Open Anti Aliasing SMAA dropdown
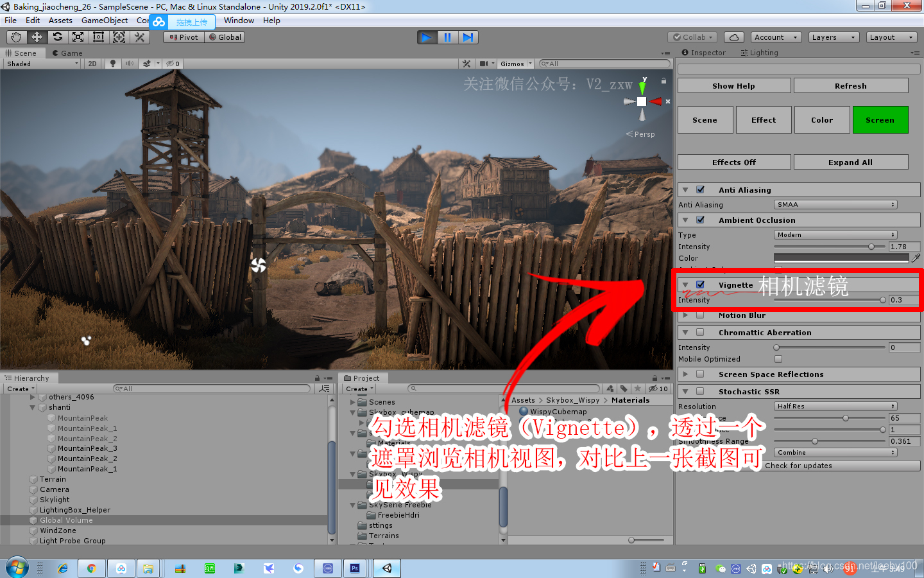The height and width of the screenshot is (578, 924). [x=835, y=205]
